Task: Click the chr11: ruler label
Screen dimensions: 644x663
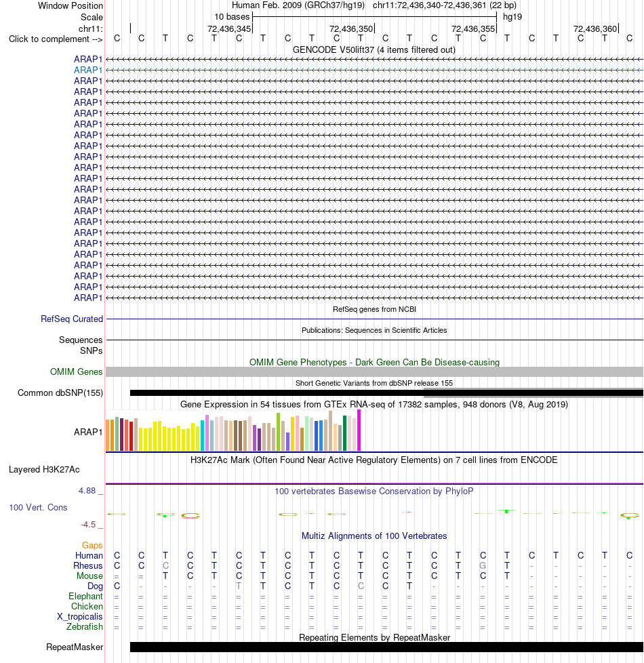Action: point(90,28)
